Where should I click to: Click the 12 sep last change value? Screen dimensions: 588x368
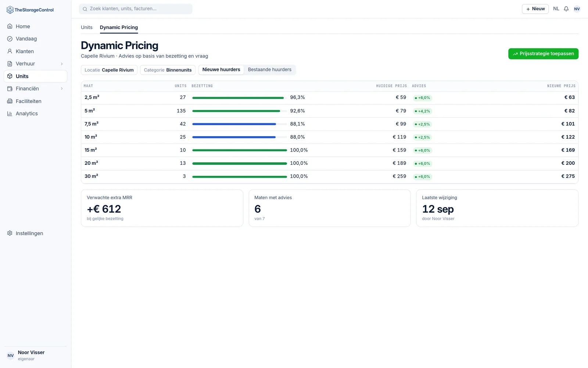pos(438,209)
